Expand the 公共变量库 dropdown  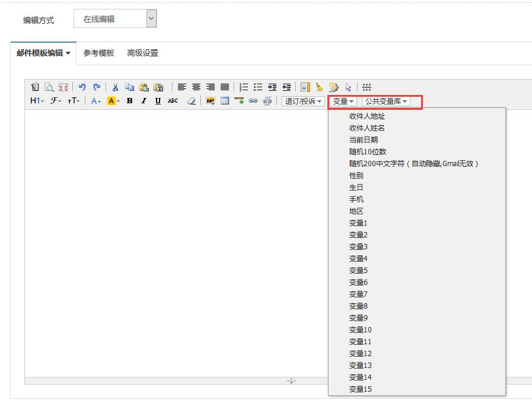click(386, 101)
